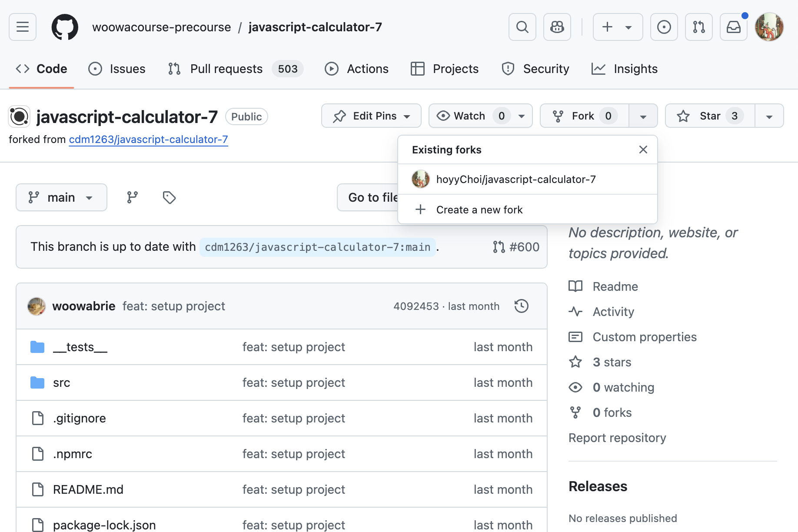Screen dimensions: 798x532
Task: Open the .npmrc file
Action: pos(73,454)
